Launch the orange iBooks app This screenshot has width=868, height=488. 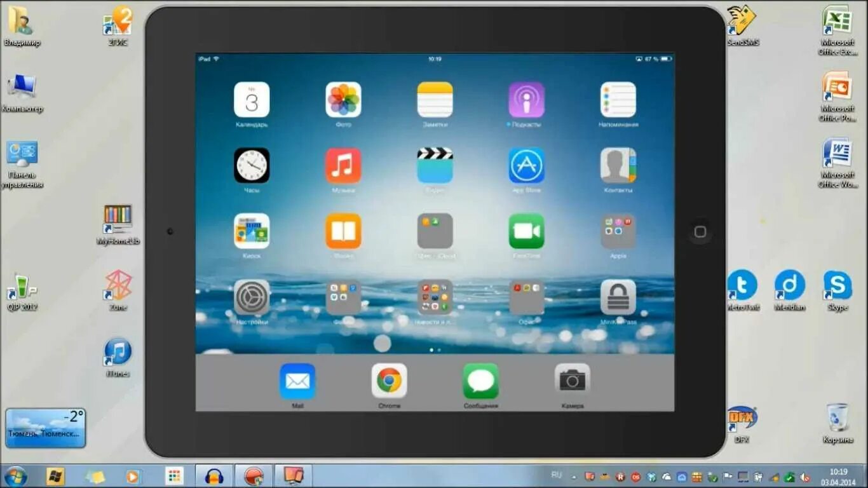(x=343, y=231)
